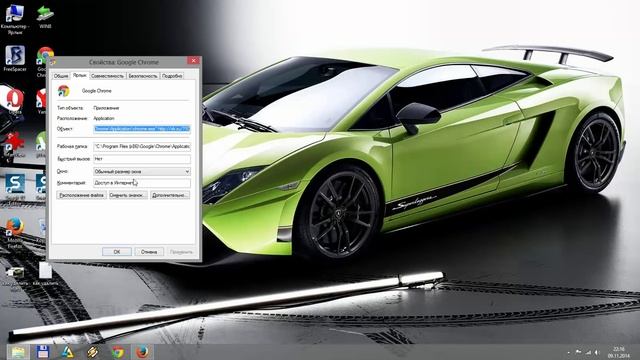This screenshot has width=640, height=360.
Task: Switch to the Общие tab
Action: (x=61, y=76)
